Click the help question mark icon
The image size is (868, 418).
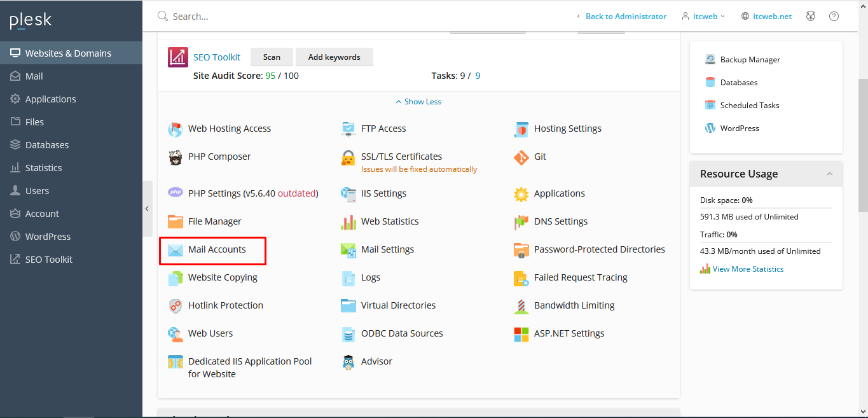pos(834,17)
